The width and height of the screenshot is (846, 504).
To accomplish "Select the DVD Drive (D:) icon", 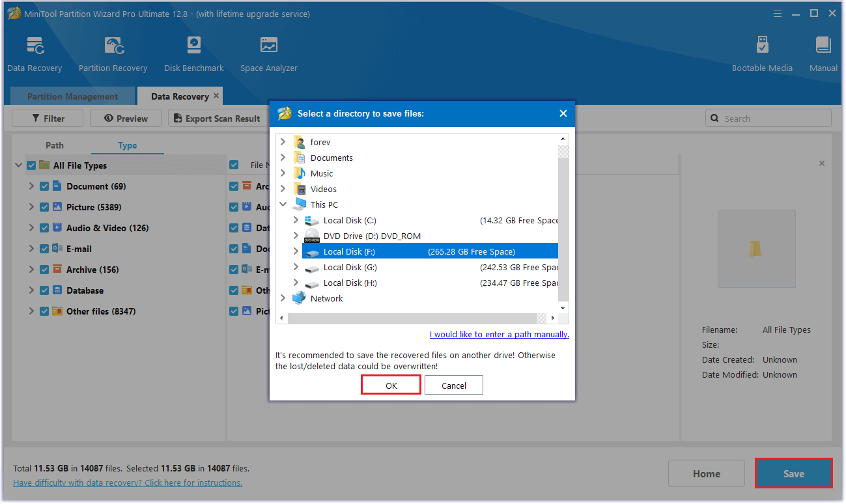I will click(313, 236).
